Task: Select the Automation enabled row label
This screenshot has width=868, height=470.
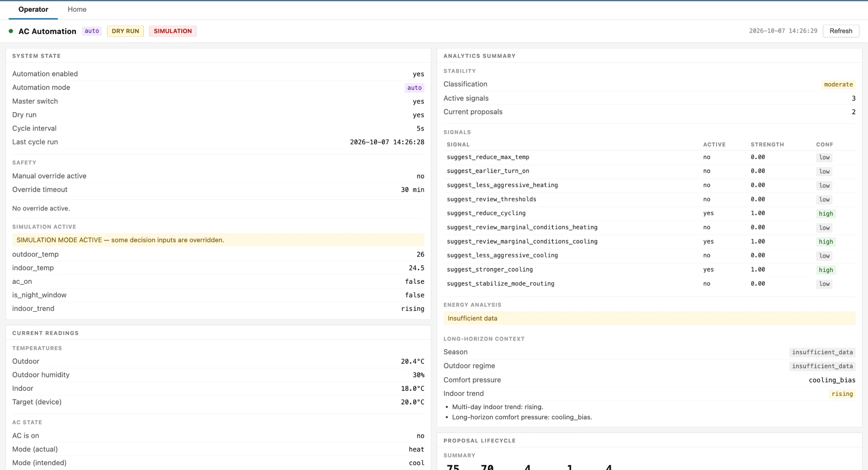Action: [45, 74]
